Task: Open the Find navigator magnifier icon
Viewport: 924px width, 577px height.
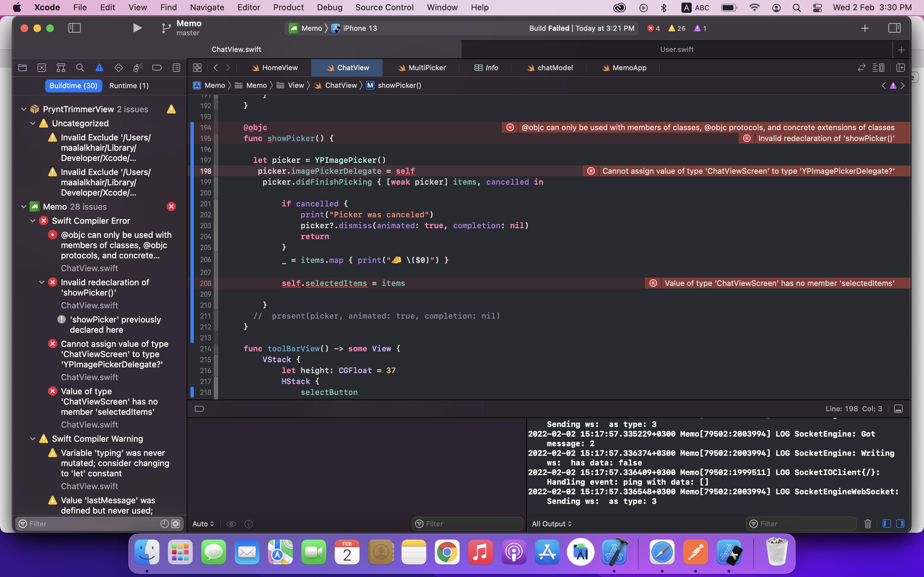Action: point(80,68)
